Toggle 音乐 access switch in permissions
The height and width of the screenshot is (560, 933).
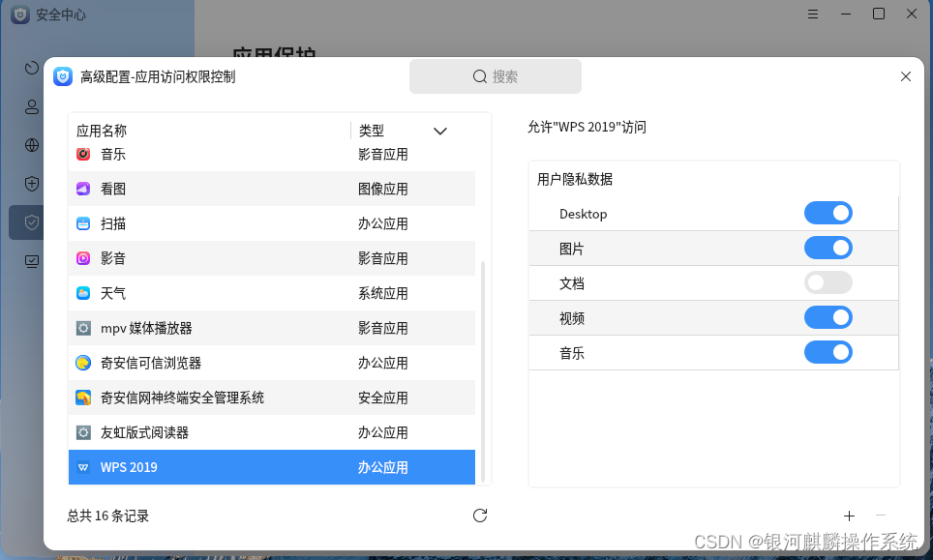[x=828, y=352]
